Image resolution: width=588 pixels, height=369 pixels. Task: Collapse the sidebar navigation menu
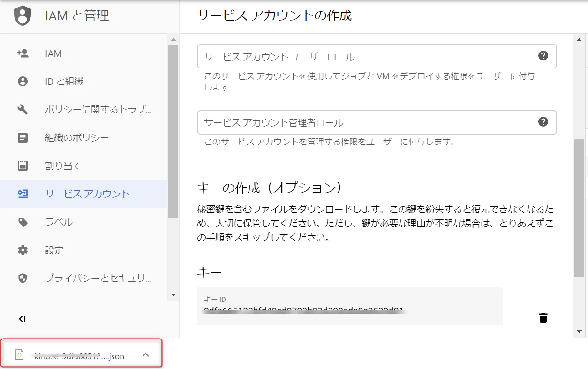point(22,319)
